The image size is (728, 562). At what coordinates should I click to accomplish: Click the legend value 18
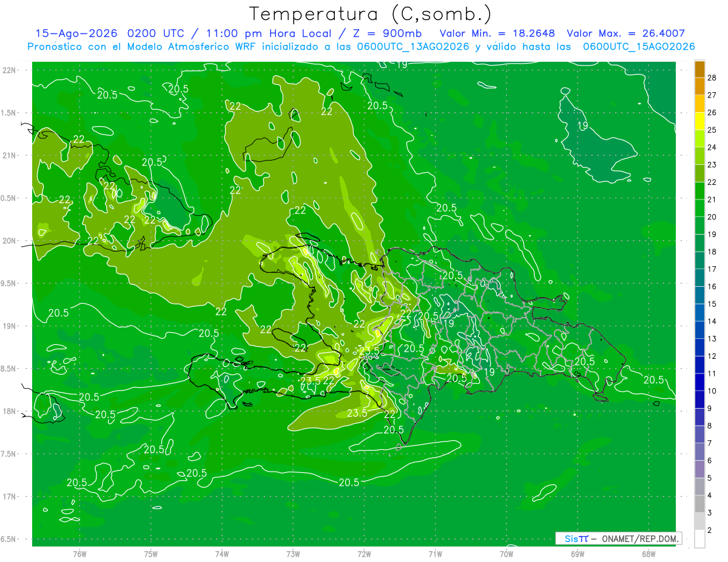(712, 252)
